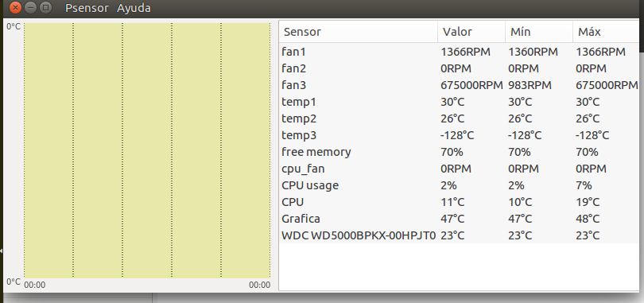Screen dimensions: 644x303
Task: Select the Grafica sensor row
Action: point(462,219)
